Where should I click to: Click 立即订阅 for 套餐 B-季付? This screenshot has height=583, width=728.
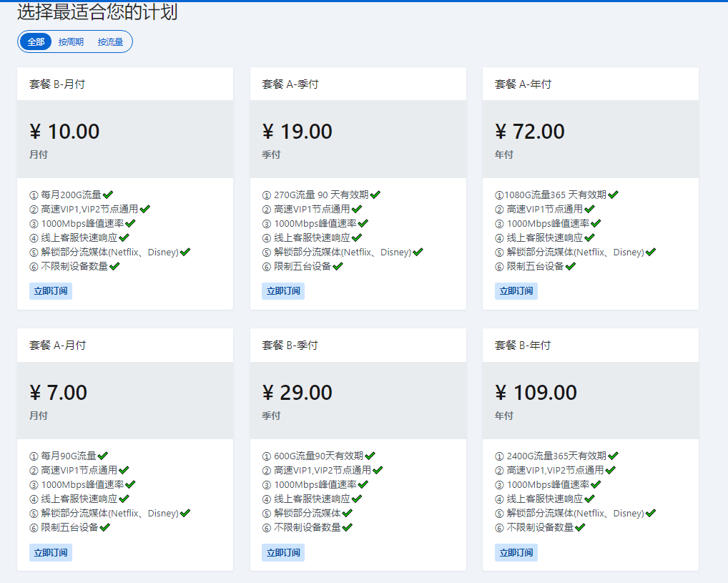click(x=283, y=552)
